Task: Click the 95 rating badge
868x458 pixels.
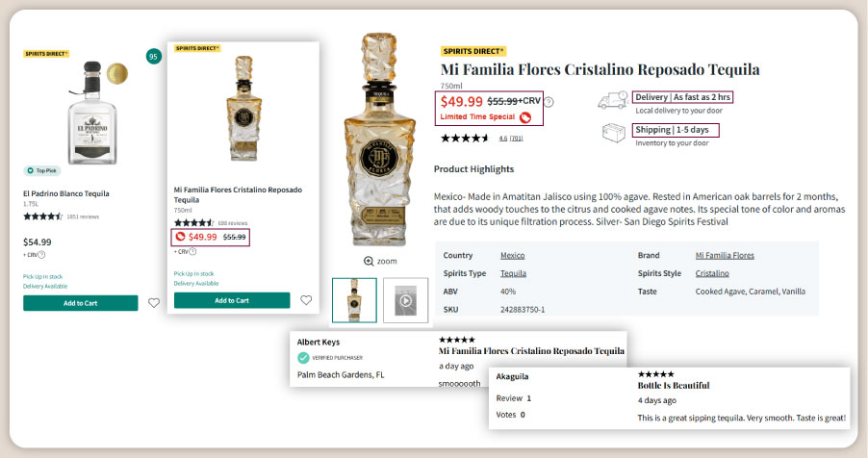Action: click(153, 57)
